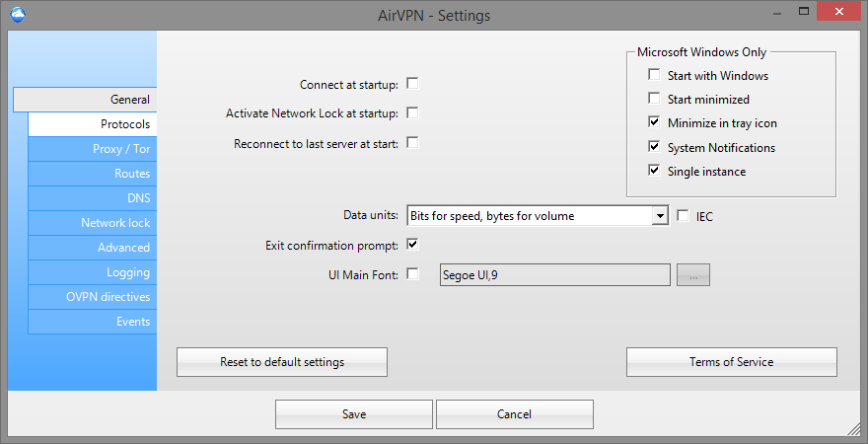Maximize the AirVPN Settings window
Screen dimensions: 868x444
pos(804,11)
